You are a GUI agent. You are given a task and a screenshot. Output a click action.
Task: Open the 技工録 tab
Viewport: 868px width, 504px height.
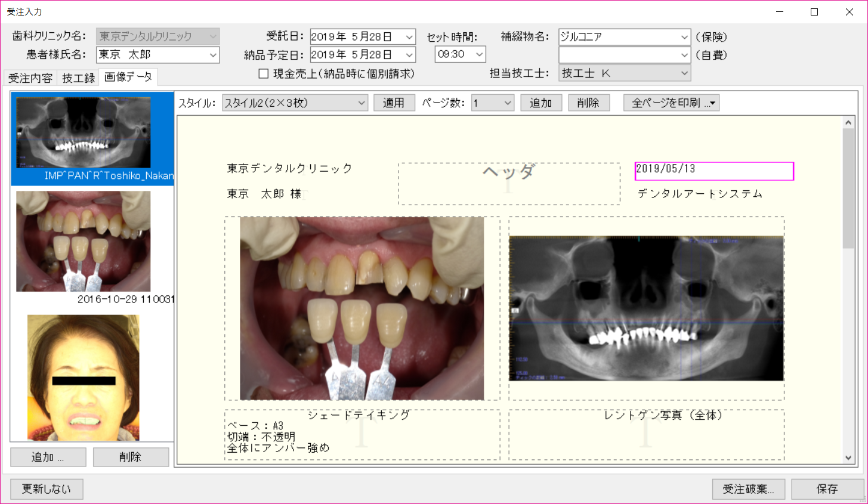pyautogui.click(x=78, y=78)
